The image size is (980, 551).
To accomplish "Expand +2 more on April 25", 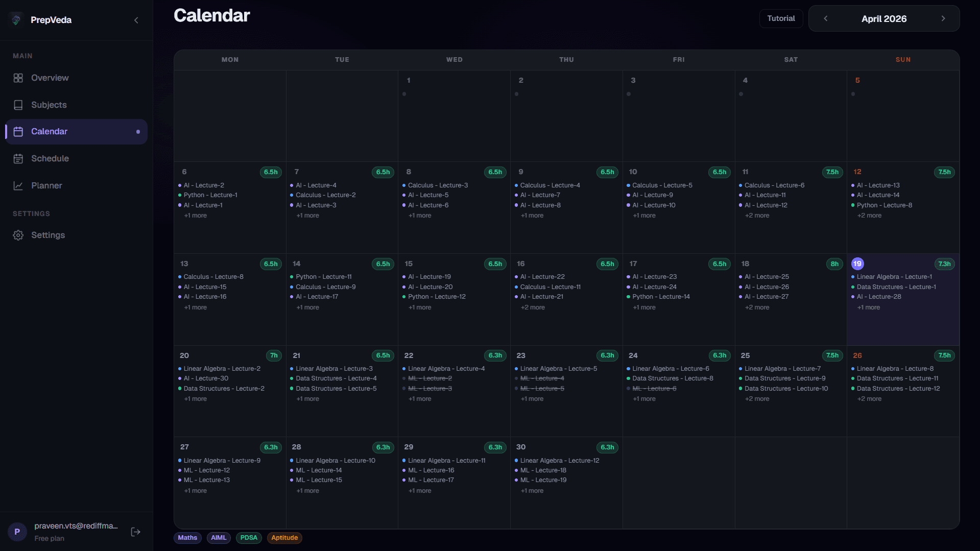I will 757,399.
